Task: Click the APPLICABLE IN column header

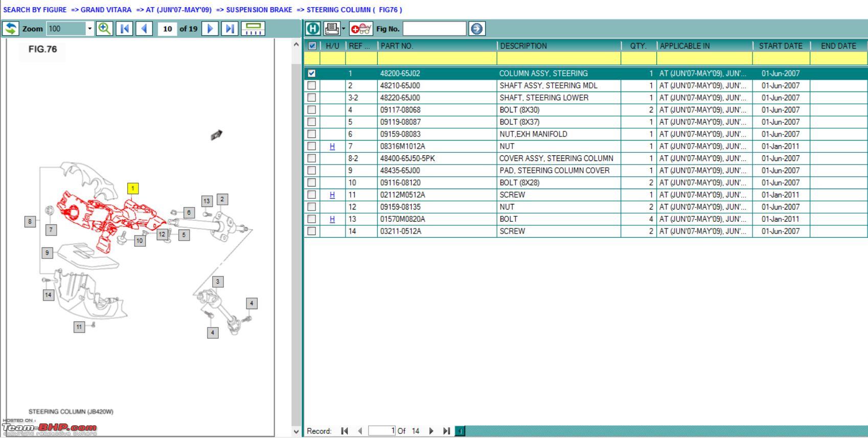Action: pyautogui.click(x=704, y=46)
